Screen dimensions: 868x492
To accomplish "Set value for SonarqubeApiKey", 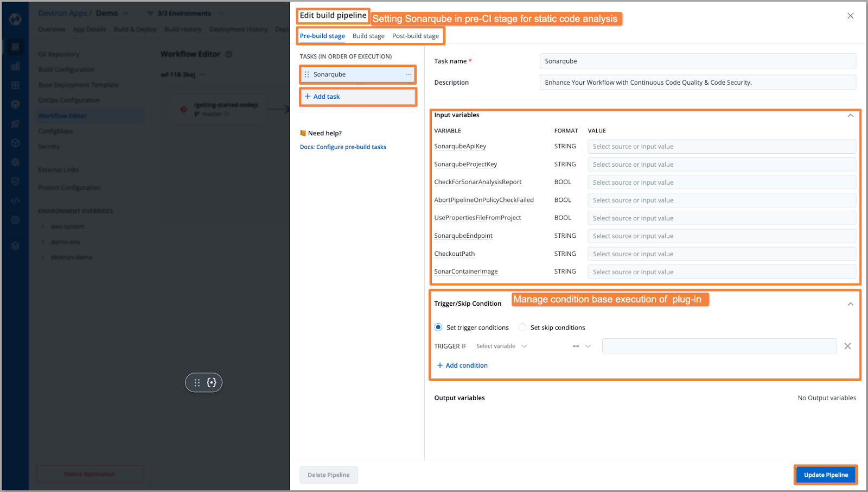I will pyautogui.click(x=722, y=147).
